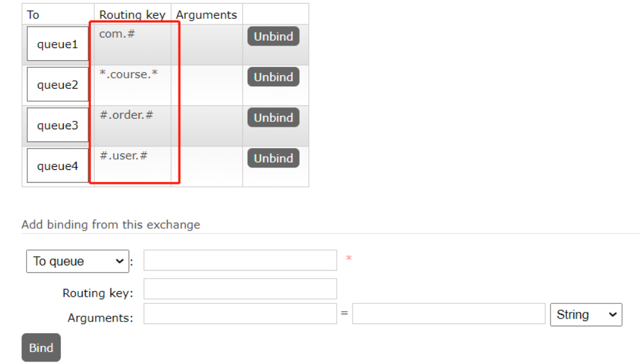This screenshot has height=364, width=644.
Task: Unbind queue2 with *.course.* key
Action: pyautogui.click(x=273, y=76)
